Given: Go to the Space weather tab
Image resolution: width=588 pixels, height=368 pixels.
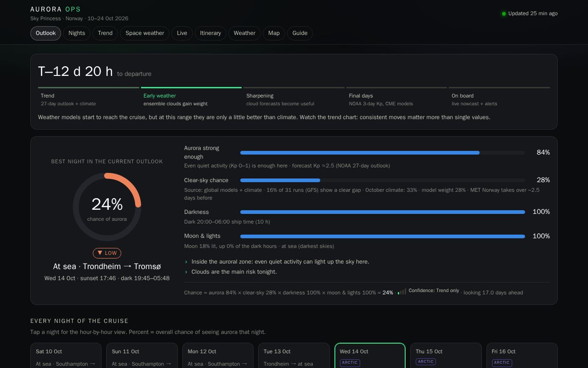Looking at the screenshot, I should click(145, 33).
